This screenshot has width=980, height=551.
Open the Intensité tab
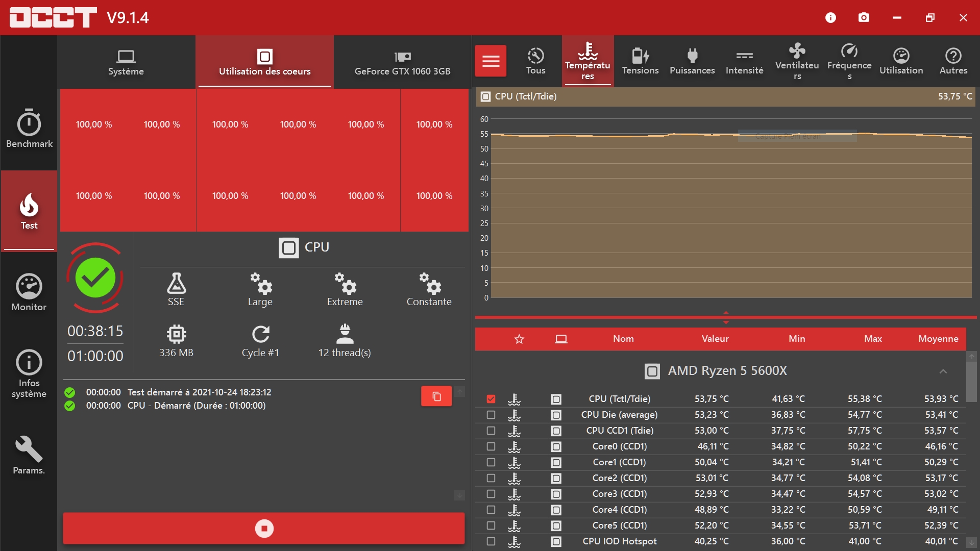[745, 61]
